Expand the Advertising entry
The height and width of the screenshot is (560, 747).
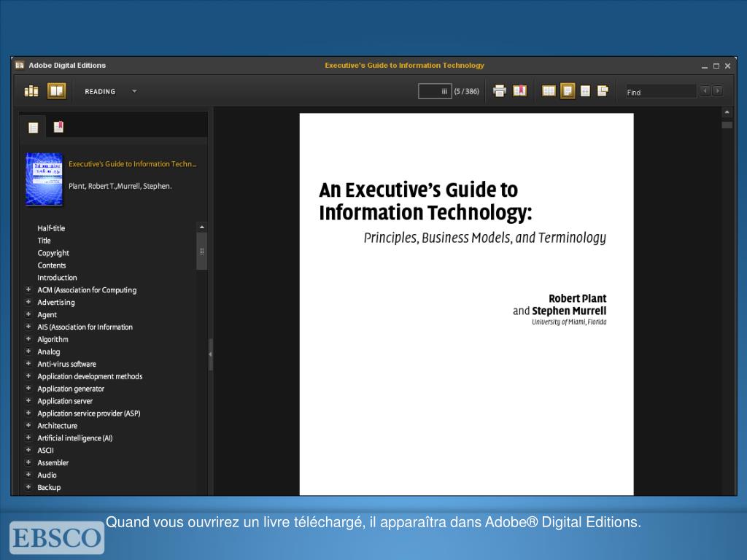[28, 302]
